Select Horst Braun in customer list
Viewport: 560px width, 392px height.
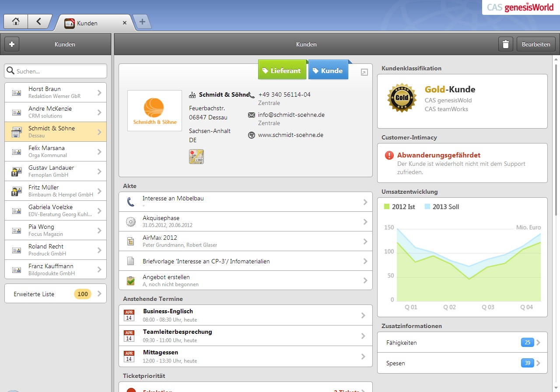pyautogui.click(x=56, y=92)
